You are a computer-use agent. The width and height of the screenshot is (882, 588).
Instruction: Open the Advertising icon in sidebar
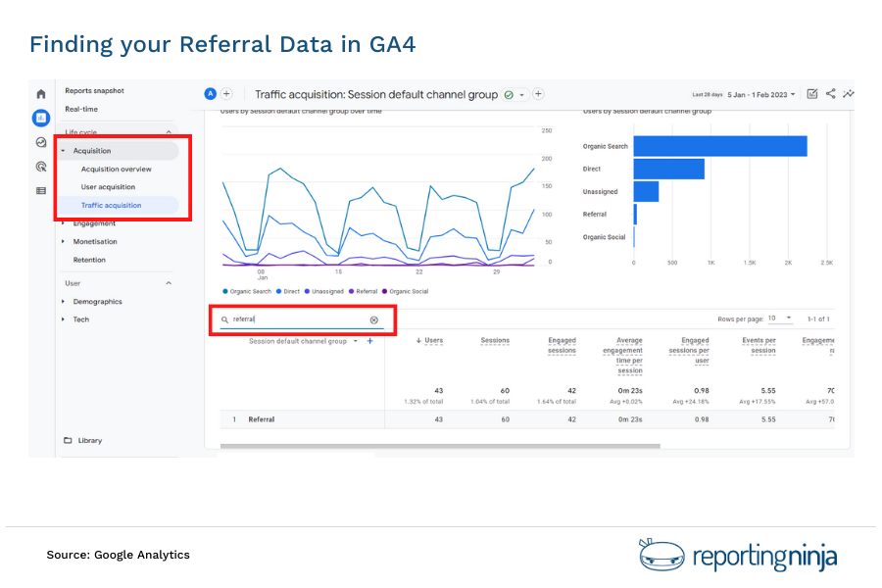[x=41, y=167]
